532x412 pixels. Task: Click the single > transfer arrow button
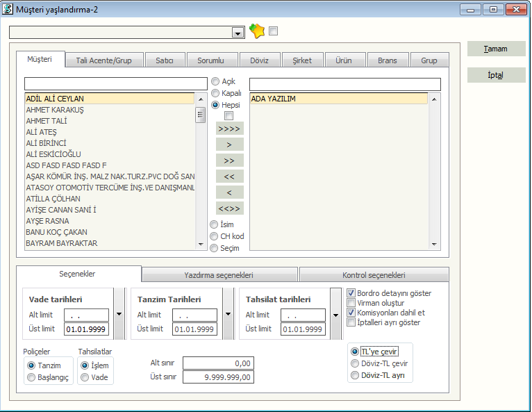pos(229,145)
